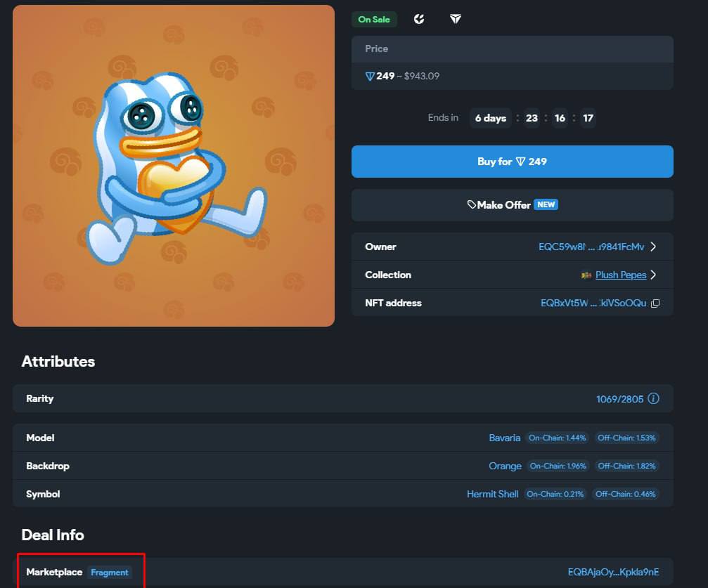
Task: Click the 16 minutes countdown box
Action: click(560, 118)
